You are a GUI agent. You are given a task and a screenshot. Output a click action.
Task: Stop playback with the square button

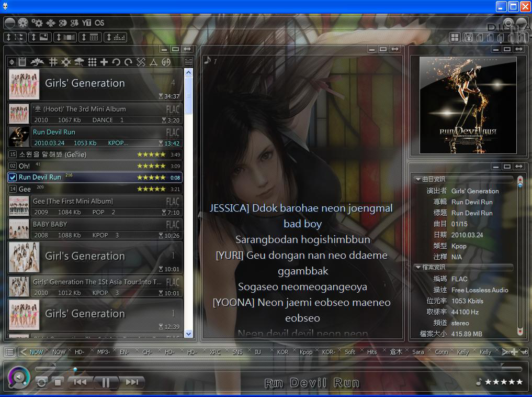click(58, 382)
